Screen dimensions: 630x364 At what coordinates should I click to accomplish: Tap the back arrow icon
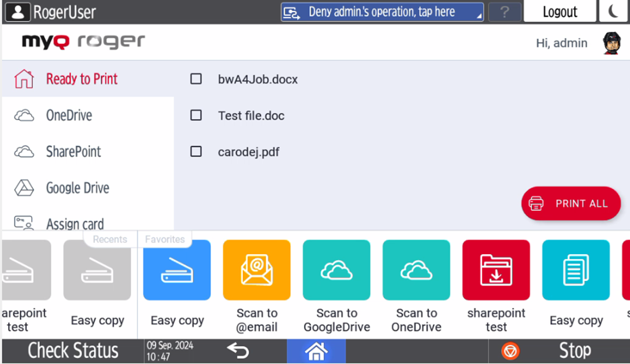238,351
